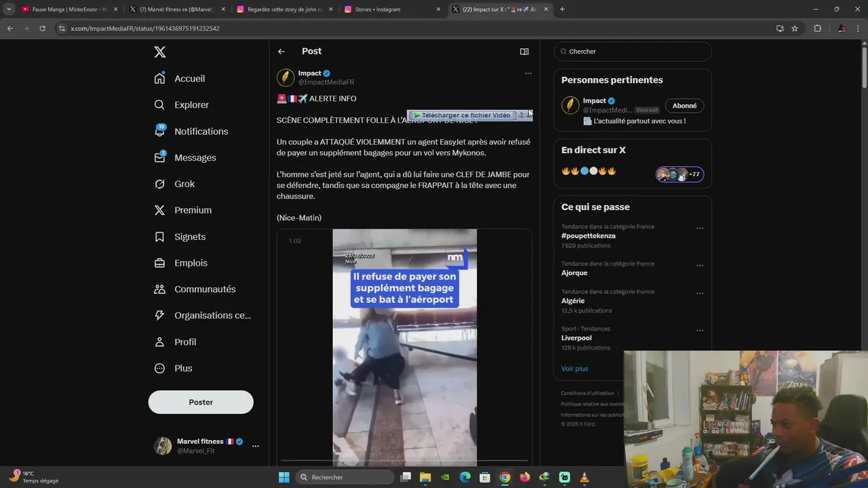Join the live space with +77 listeners
The image size is (868, 488).
click(679, 174)
